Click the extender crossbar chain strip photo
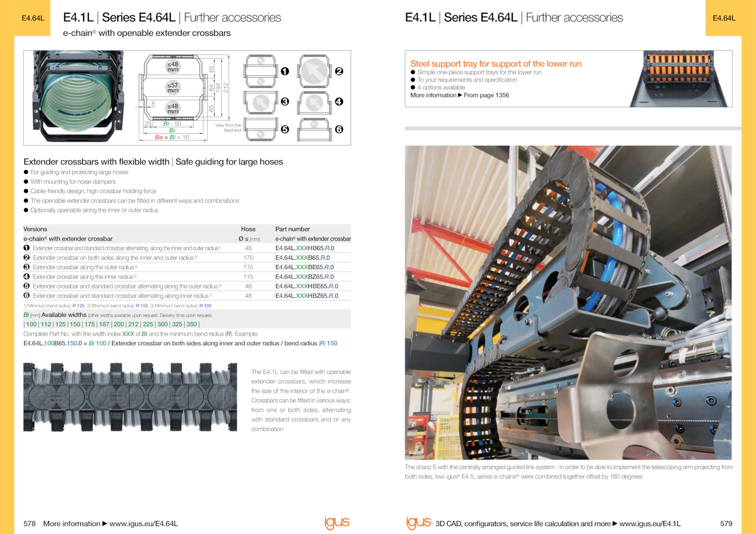 pos(130,397)
